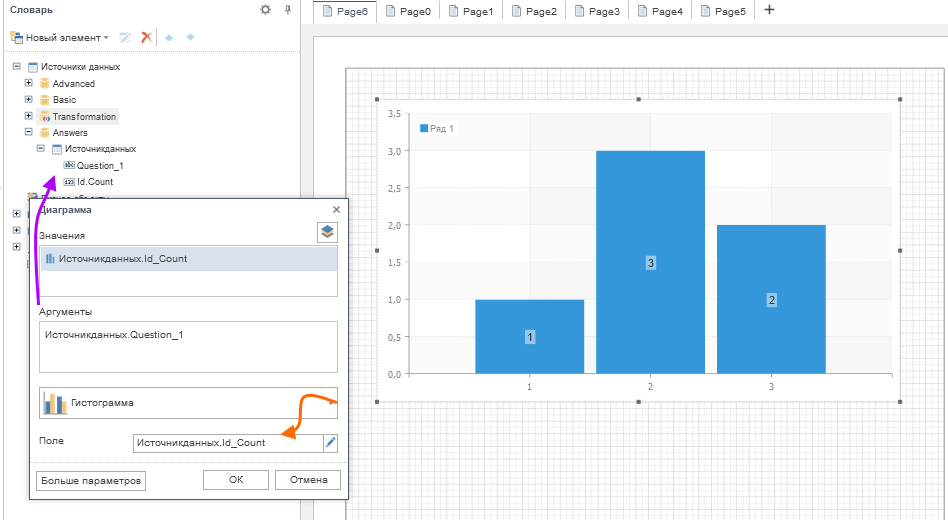Confirm the dialog with OK
This screenshot has height=520, width=948.
tap(235, 480)
